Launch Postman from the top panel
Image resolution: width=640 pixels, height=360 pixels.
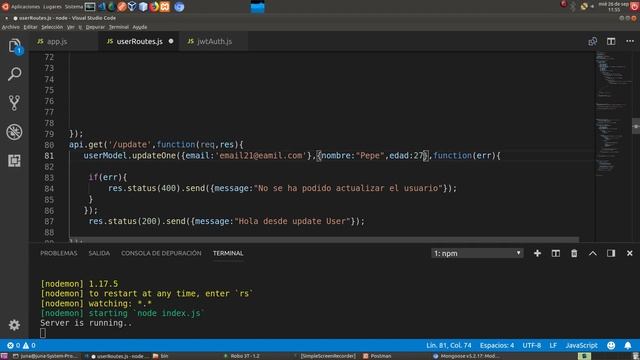pyautogui.click(x=122, y=7)
